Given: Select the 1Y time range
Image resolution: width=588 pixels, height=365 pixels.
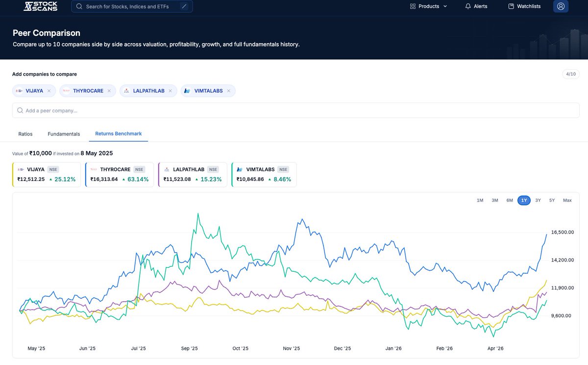Looking at the screenshot, I should (x=524, y=200).
